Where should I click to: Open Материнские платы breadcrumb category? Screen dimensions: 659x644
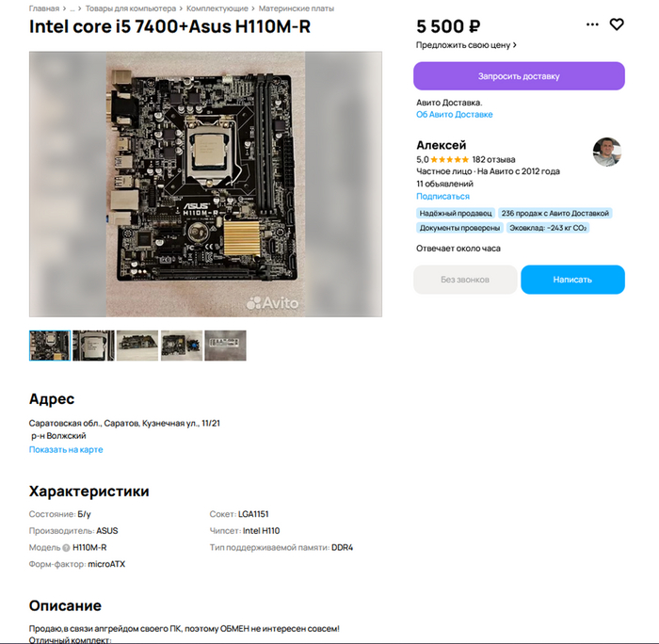[x=297, y=8]
